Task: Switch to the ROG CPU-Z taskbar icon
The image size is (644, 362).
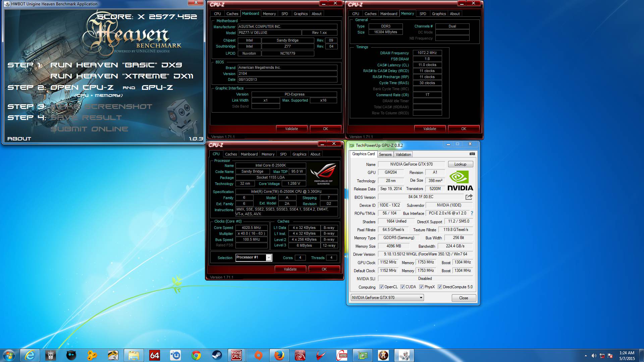Action: [x=236, y=355]
